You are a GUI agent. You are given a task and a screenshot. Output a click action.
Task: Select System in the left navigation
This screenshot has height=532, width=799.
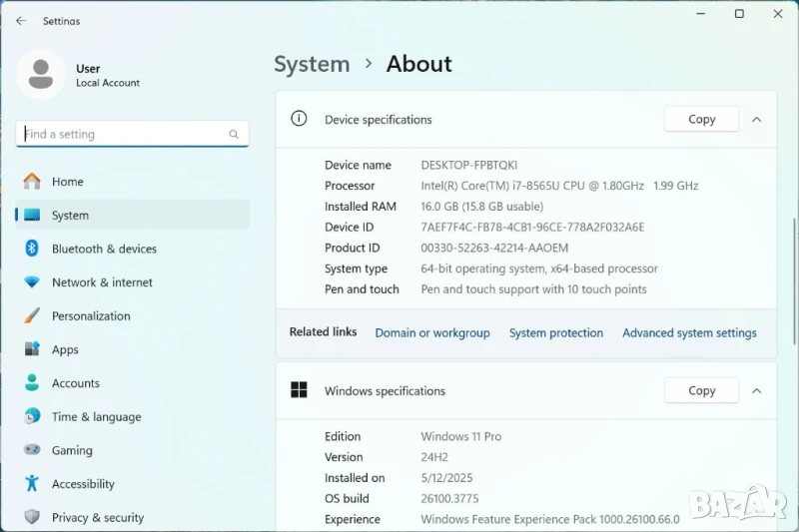pos(70,216)
